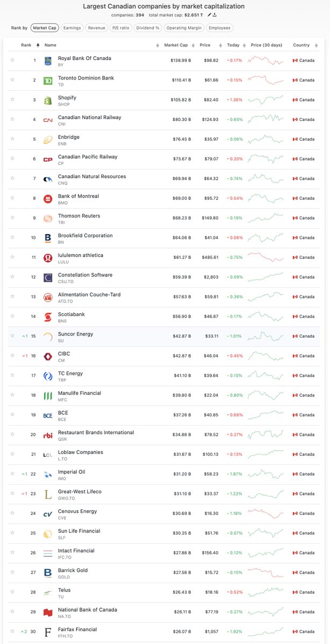Rank companies by Revenue
The height and width of the screenshot is (644, 330).
click(x=97, y=27)
